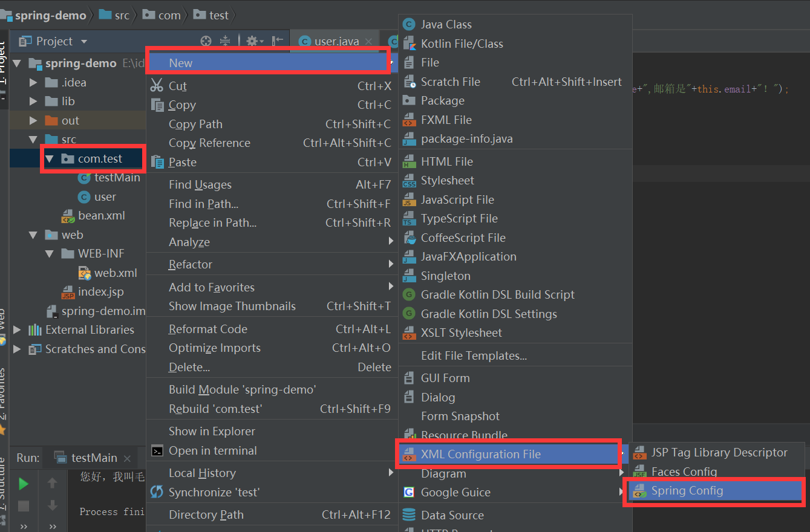Click the TypeScript File icon
810x532 pixels.
(410, 219)
